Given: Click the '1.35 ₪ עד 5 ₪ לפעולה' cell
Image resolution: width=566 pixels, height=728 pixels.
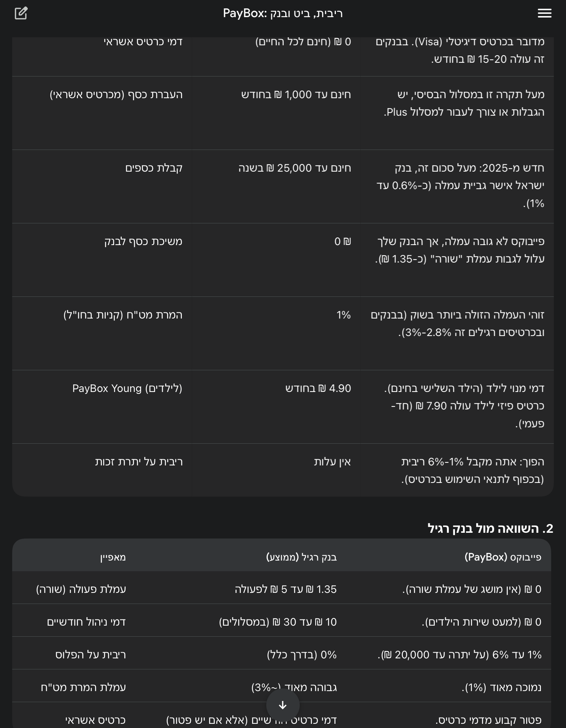Looking at the screenshot, I should (x=286, y=589).
